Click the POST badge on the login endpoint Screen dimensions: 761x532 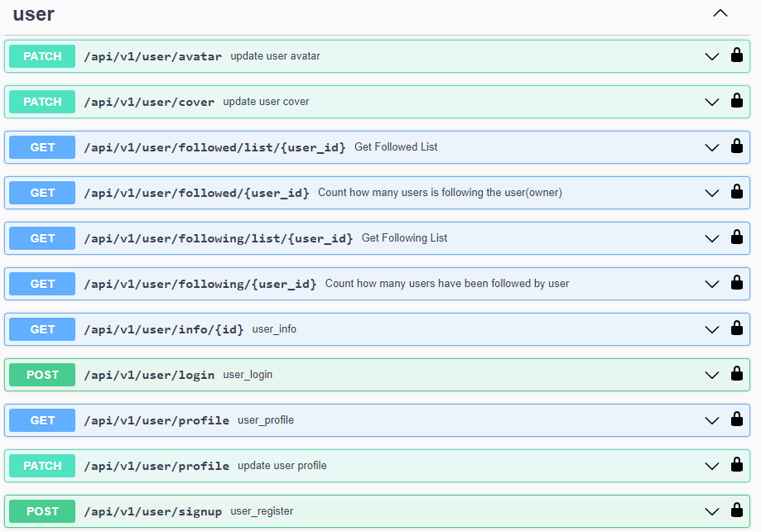41,375
